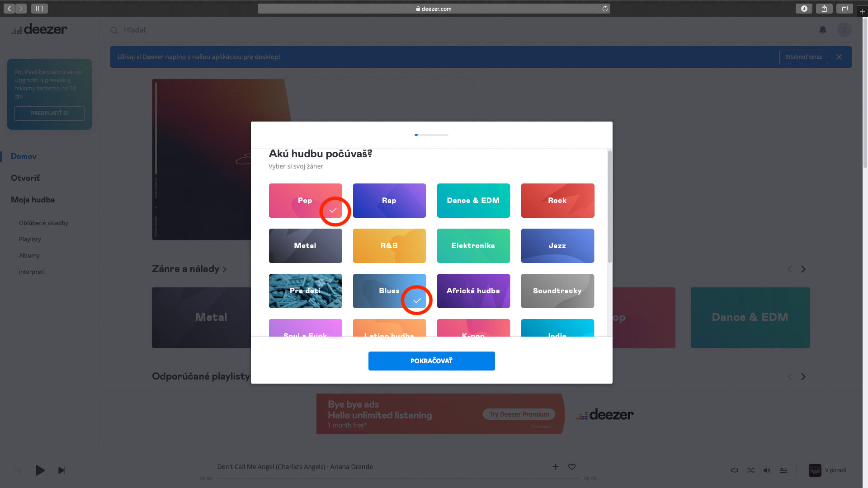Previous arrow in Odporúčané playlisty carousel
The height and width of the screenshot is (488, 868).
[x=790, y=376]
